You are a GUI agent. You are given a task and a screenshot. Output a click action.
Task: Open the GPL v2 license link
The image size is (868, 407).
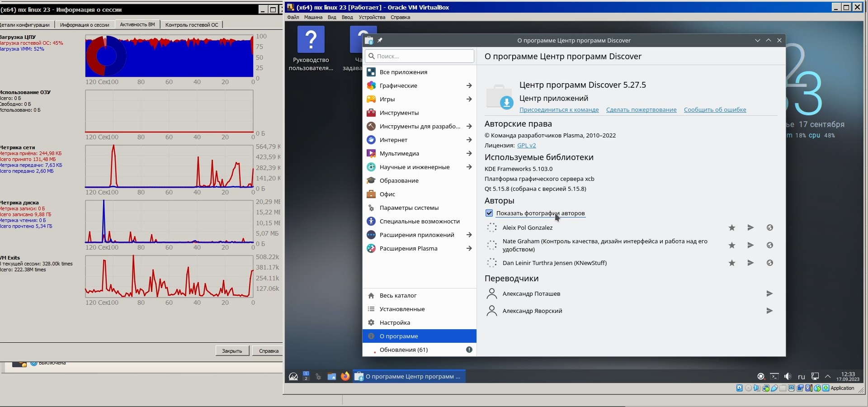527,145
